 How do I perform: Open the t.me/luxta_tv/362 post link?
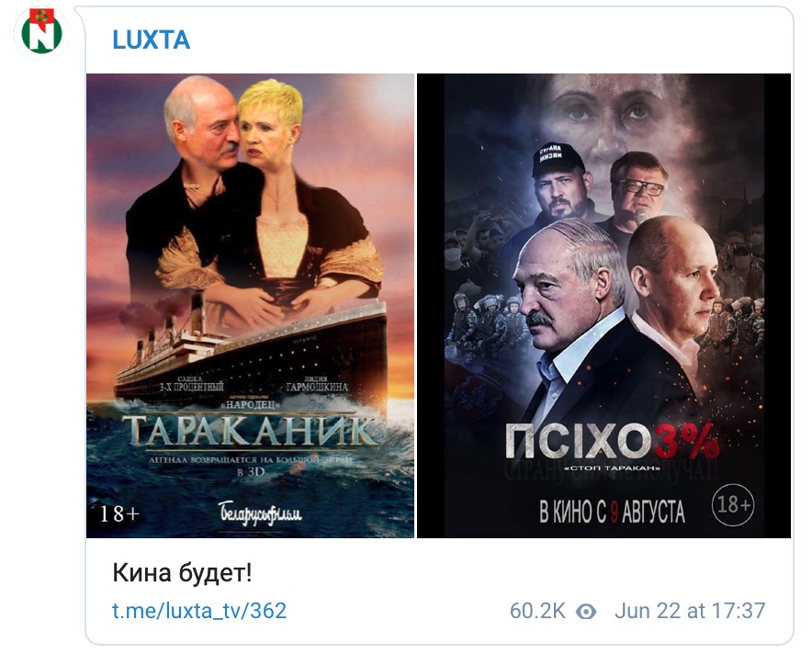tap(199, 611)
